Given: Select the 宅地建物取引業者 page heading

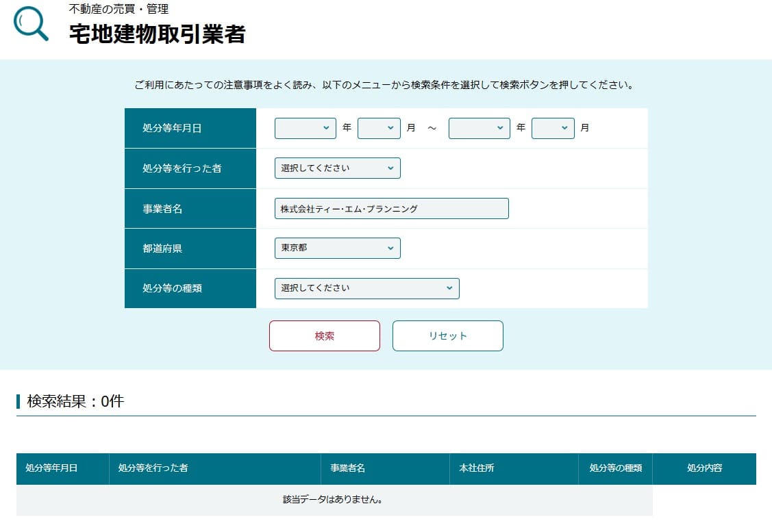Looking at the screenshot, I should (x=159, y=31).
